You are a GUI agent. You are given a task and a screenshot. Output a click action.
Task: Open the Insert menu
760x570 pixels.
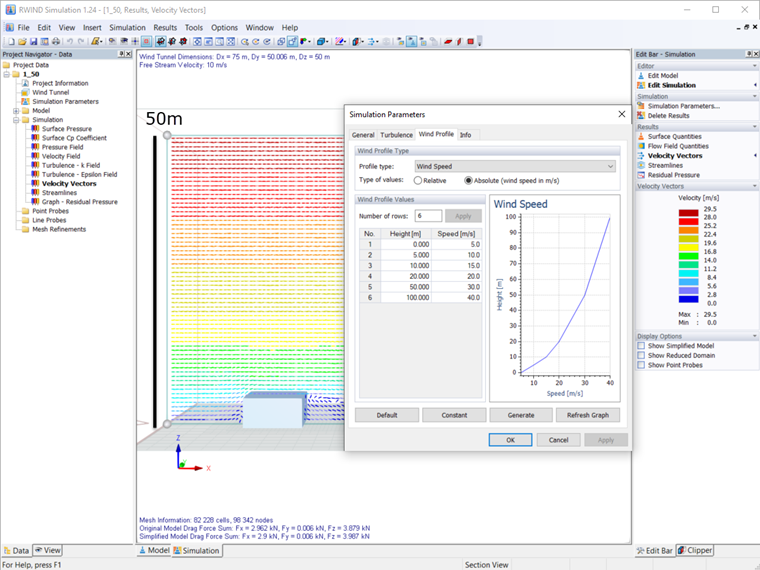click(x=92, y=28)
